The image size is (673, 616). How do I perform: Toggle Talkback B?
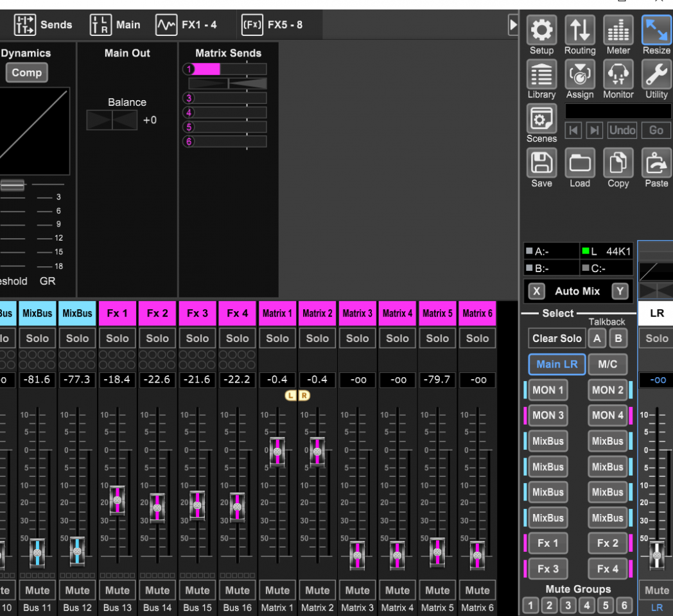(618, 338)
